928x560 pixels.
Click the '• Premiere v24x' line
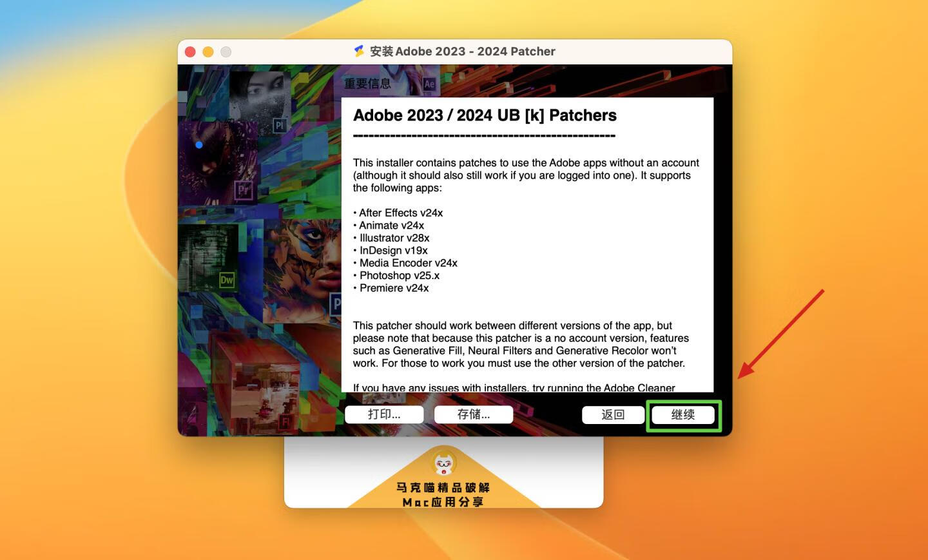[391, 288]
